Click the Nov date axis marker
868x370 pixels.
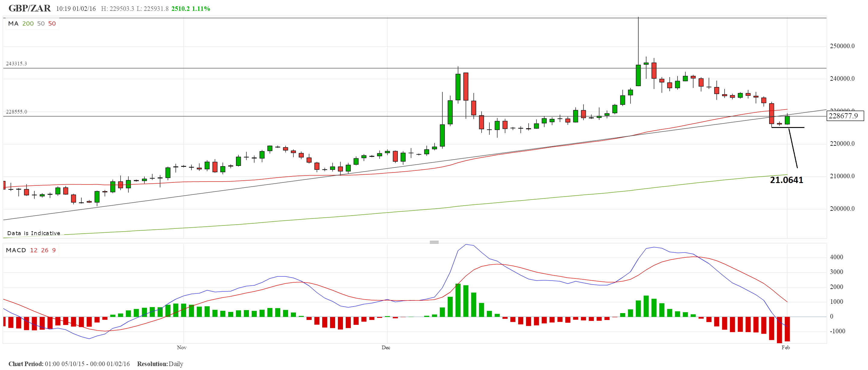point(182,347)
